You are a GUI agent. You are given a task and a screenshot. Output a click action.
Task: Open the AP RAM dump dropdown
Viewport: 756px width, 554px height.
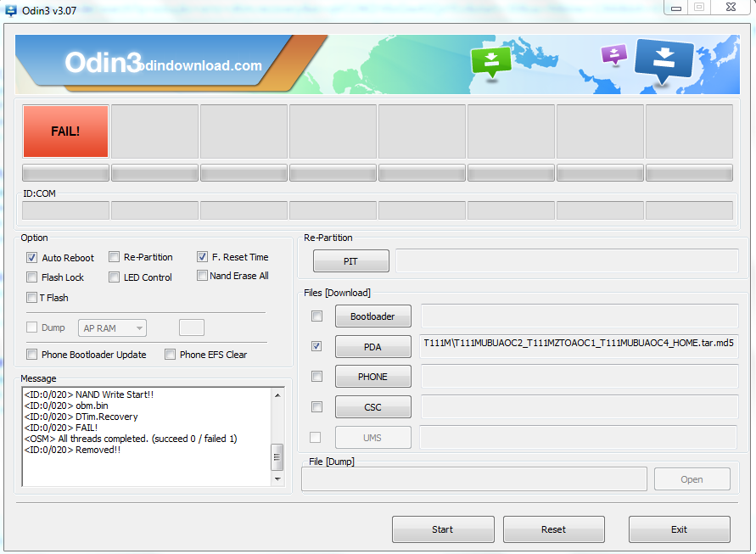point(112,328)
